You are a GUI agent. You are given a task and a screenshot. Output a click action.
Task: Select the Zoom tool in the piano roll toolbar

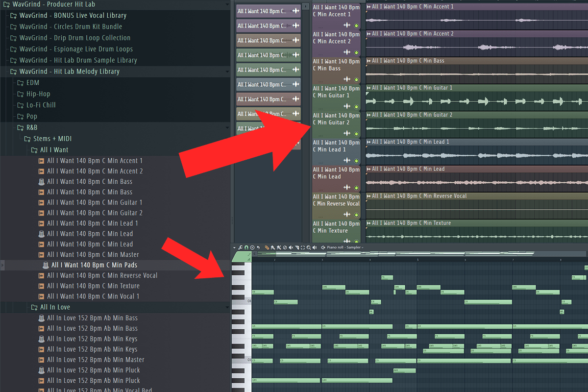tap(308, 247)
